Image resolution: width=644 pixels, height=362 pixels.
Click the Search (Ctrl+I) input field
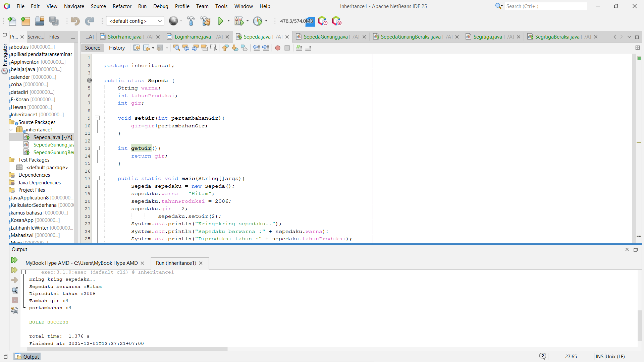click(545, 6)
